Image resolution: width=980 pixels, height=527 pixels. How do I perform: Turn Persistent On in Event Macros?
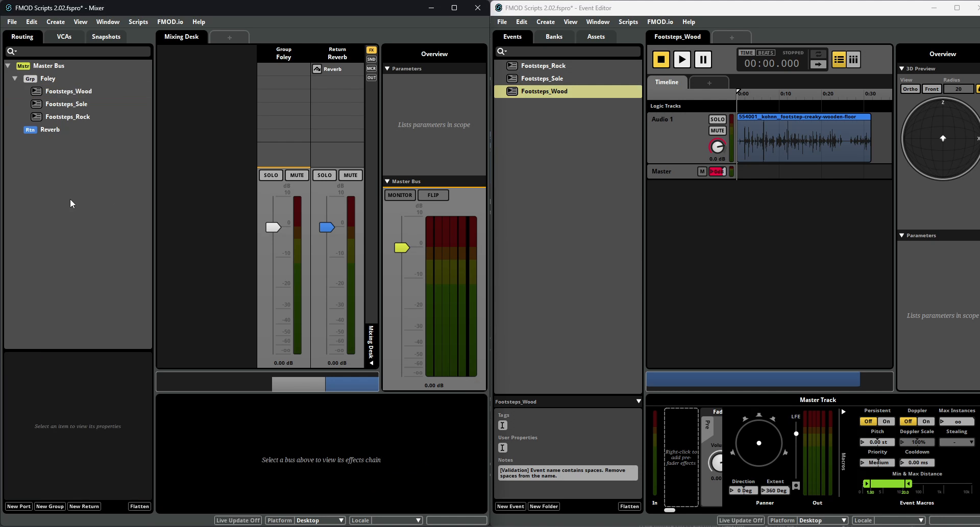(887, 421)
